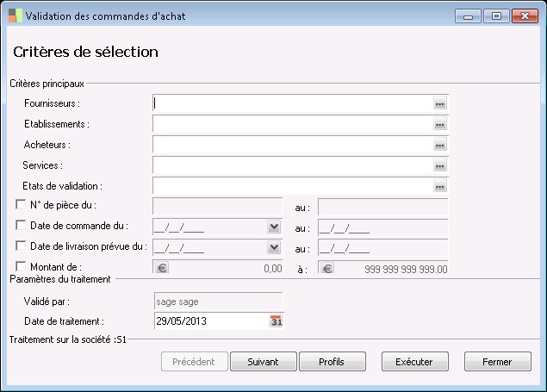Screen dimensions: 547x392
Task: Toggle the Montant de checkbox
Action: pyautogui.click(x=21, y=266)
